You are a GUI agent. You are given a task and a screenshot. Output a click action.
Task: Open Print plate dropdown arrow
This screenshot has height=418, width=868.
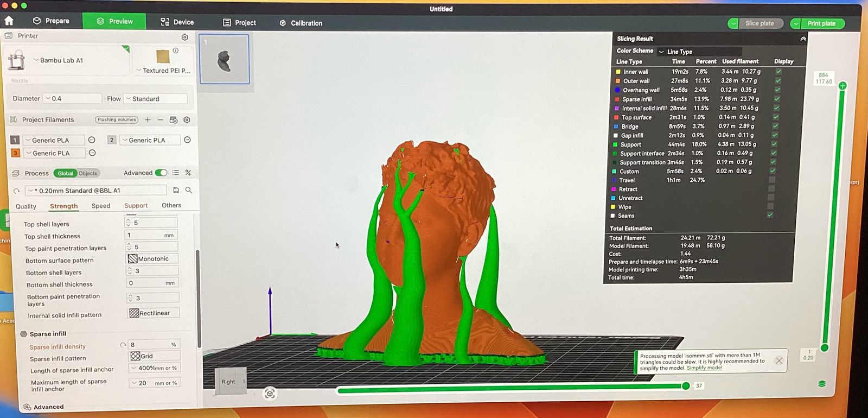tap(796, 23)
